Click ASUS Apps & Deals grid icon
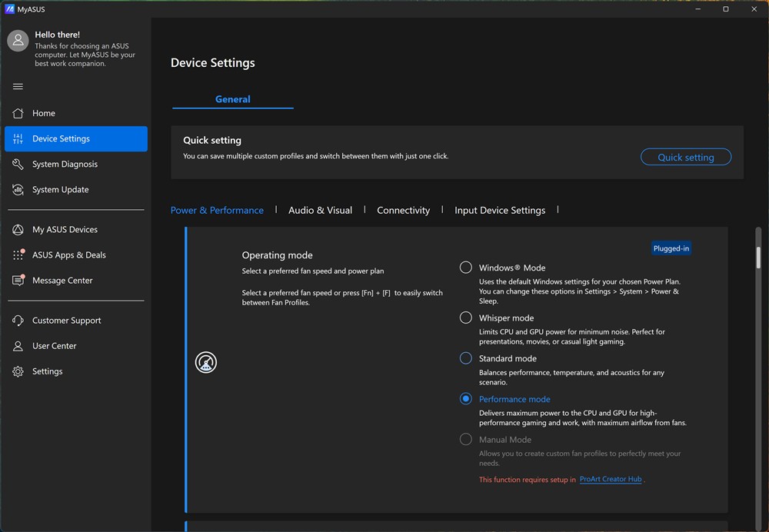 click(x=18, y=254)
